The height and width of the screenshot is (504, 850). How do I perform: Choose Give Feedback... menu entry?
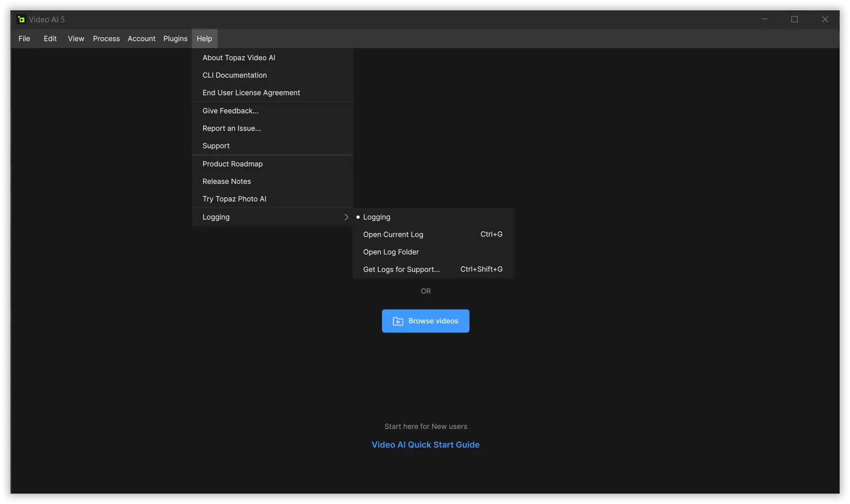[x=273, y=111]
